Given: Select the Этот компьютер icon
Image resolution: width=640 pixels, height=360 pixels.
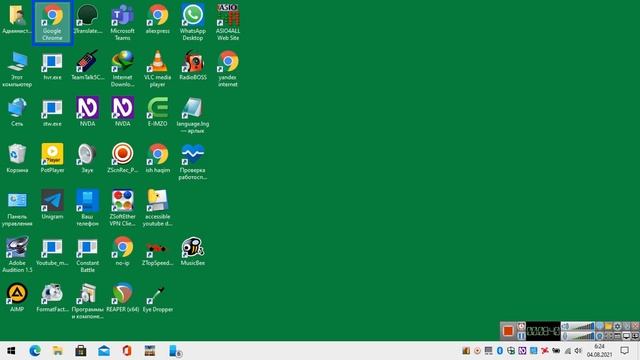Looking at the screenshot, I should pyautogui.click(x=17, y=69).
